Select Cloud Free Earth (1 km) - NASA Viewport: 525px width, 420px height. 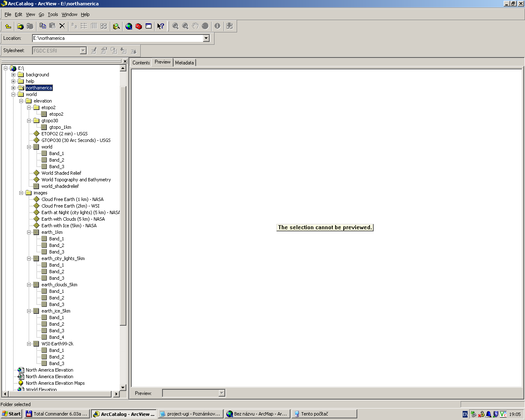point(72,199)
